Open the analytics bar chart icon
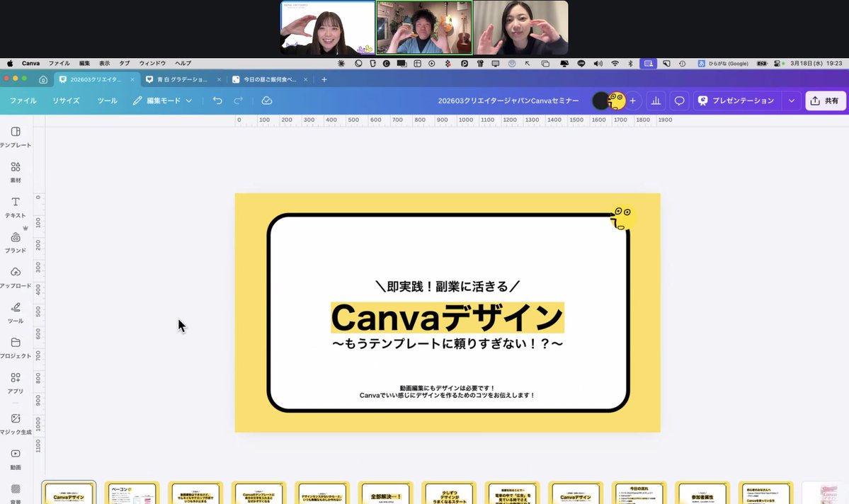This screenshot has height=504, width=849. click(656, 101)
